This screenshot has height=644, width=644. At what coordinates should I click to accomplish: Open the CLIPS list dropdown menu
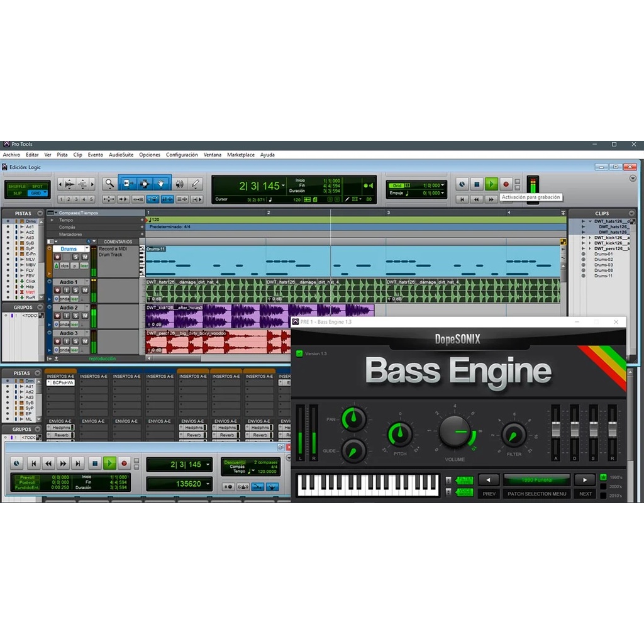point(631,213)
